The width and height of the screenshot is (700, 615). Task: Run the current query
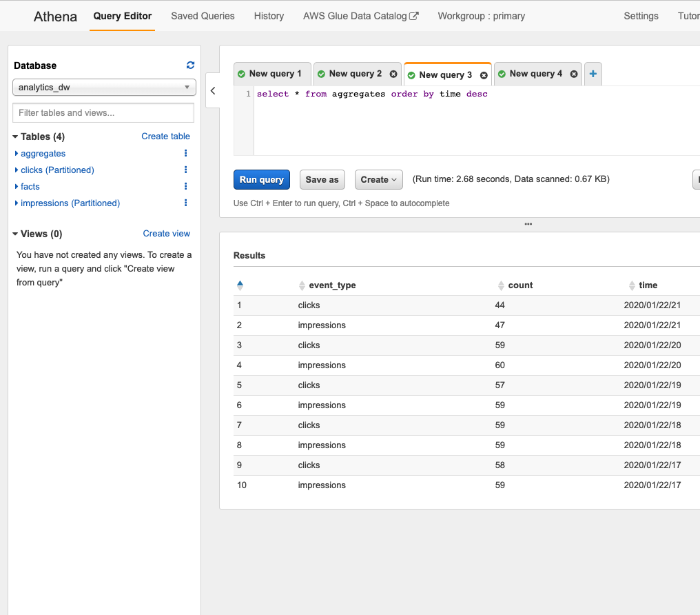tap(261, 179)
